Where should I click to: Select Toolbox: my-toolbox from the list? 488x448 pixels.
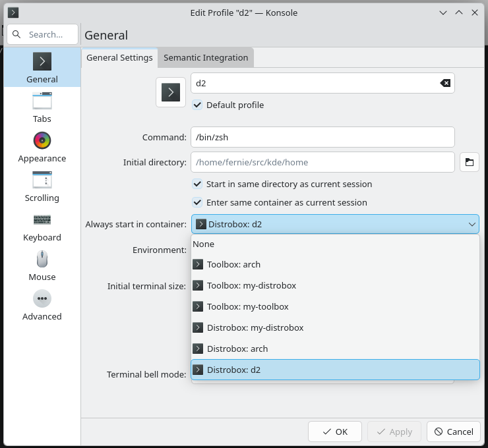[247, 306]
